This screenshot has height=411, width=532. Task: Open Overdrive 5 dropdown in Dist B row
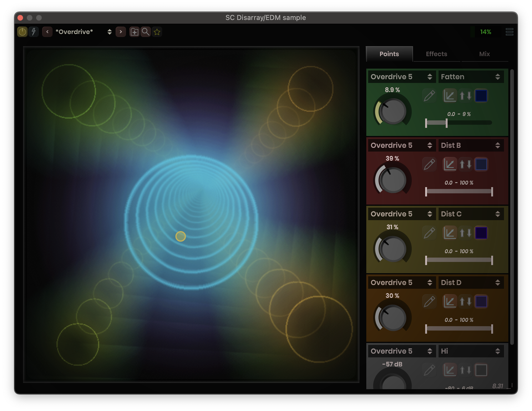[x=402, y=145]
